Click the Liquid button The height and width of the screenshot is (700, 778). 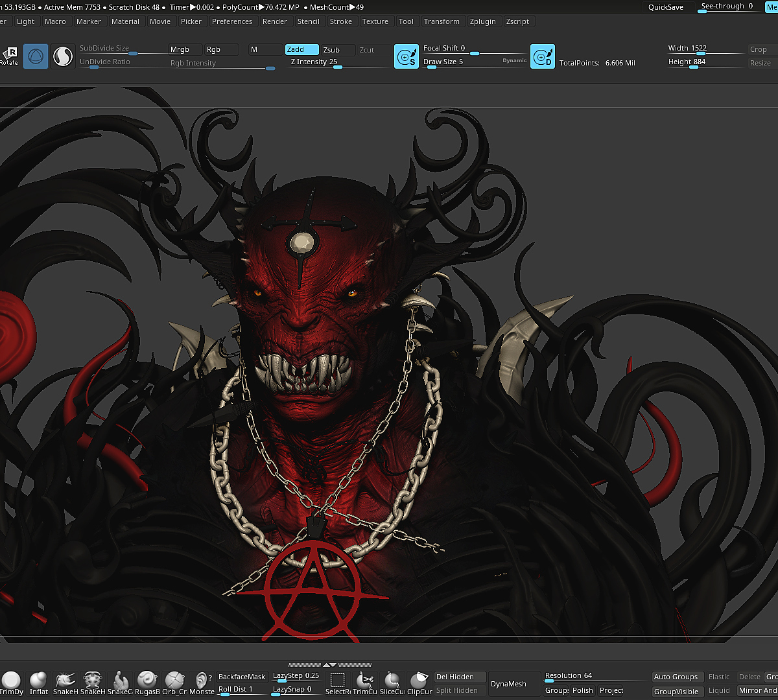click(719, 690)
